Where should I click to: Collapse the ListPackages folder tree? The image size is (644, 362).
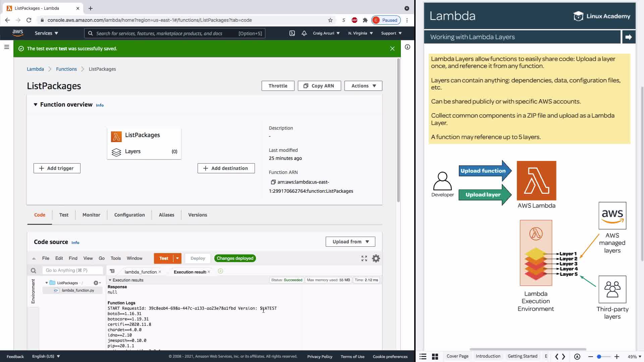(47, 283)
